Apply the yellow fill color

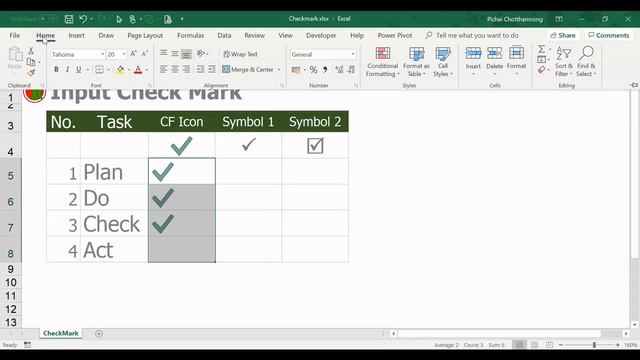pos(120,70)
